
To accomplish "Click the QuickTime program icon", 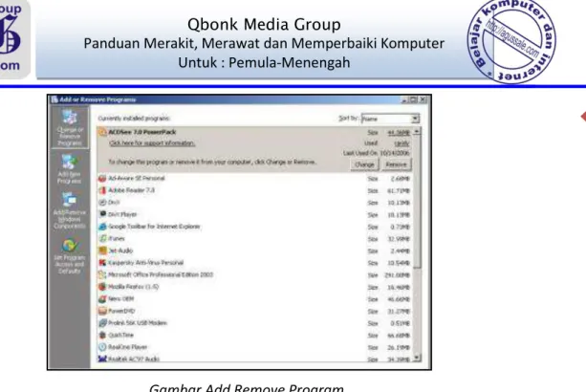I will coord(102,335).
